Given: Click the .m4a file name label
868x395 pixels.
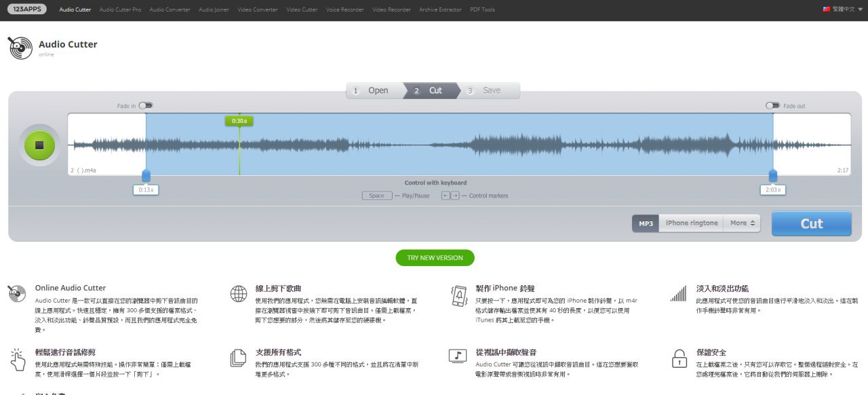Looking at the screenshot, I should (x=83, y=170).
